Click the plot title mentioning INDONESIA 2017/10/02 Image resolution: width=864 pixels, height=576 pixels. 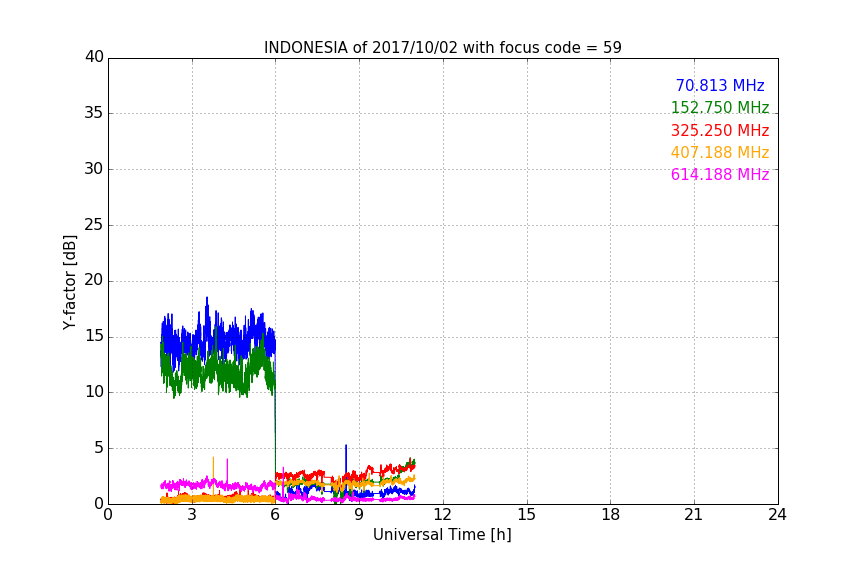point(442,48)
